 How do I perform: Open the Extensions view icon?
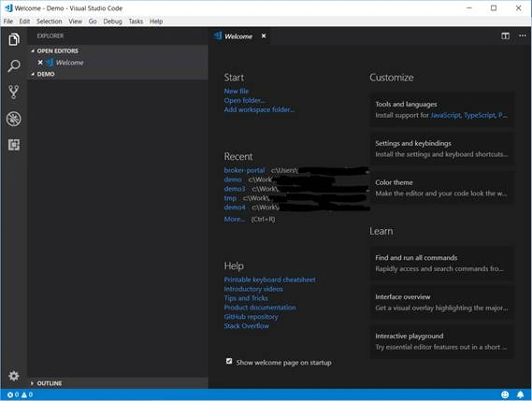click(14, 145)
